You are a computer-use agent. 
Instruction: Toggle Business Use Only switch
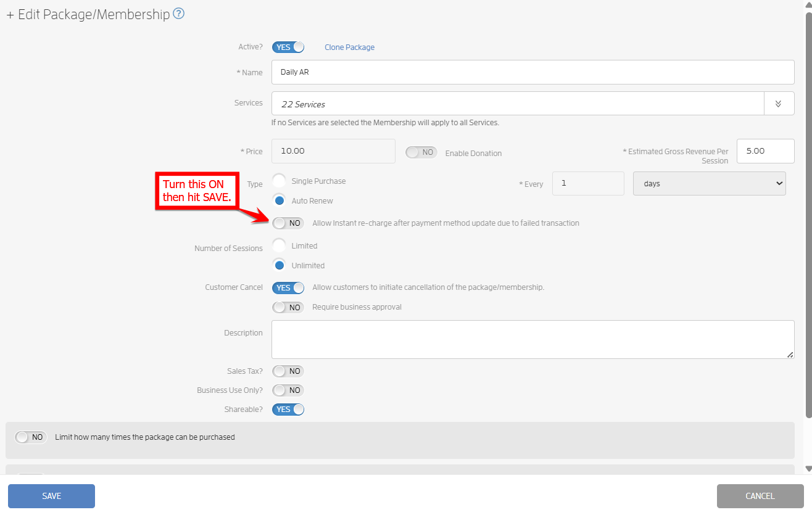pos(288,390)
